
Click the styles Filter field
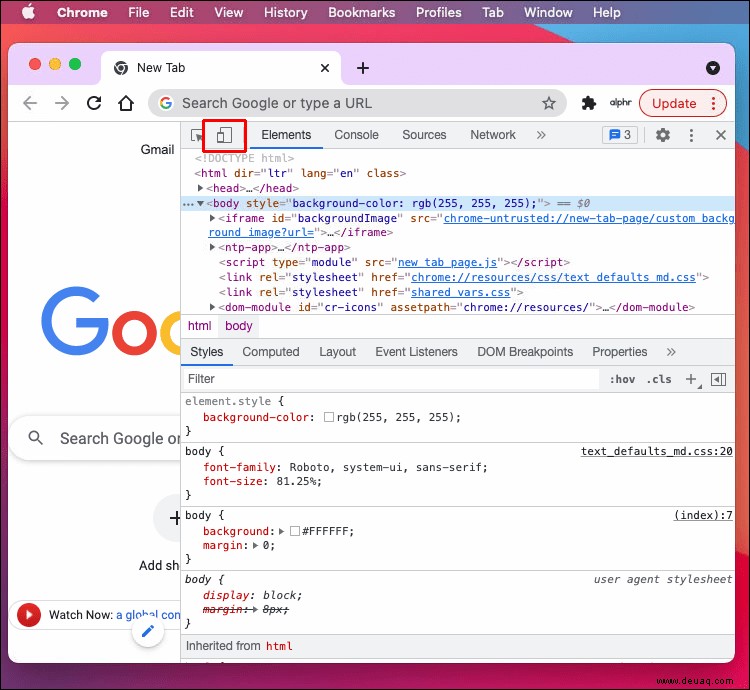click(x=391, y=379)
